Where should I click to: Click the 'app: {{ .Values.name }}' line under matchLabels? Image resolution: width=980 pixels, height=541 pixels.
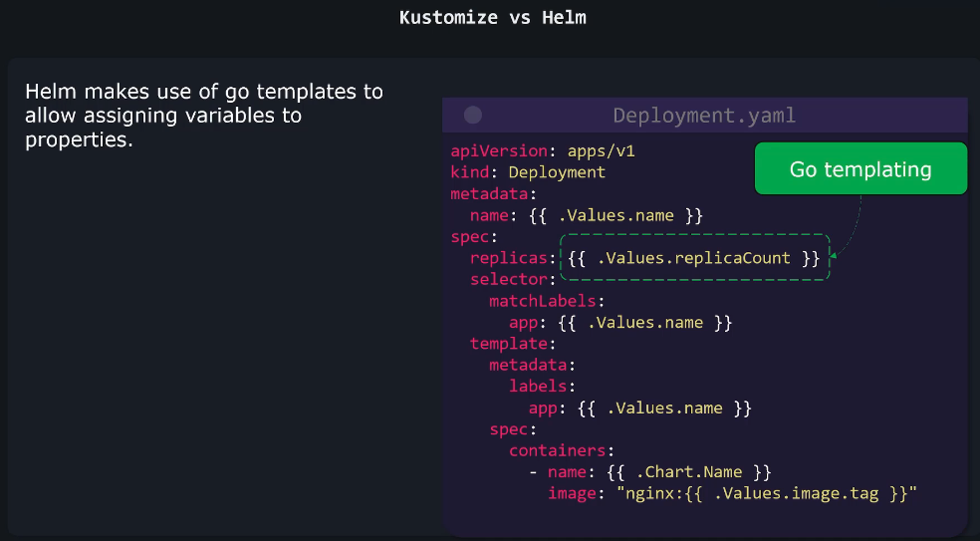point(620,323)
